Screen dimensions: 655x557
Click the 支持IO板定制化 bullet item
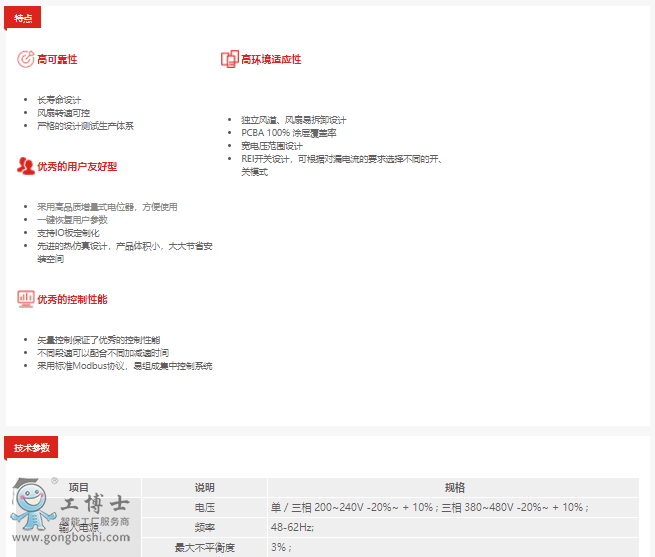[x=68, y=233]
